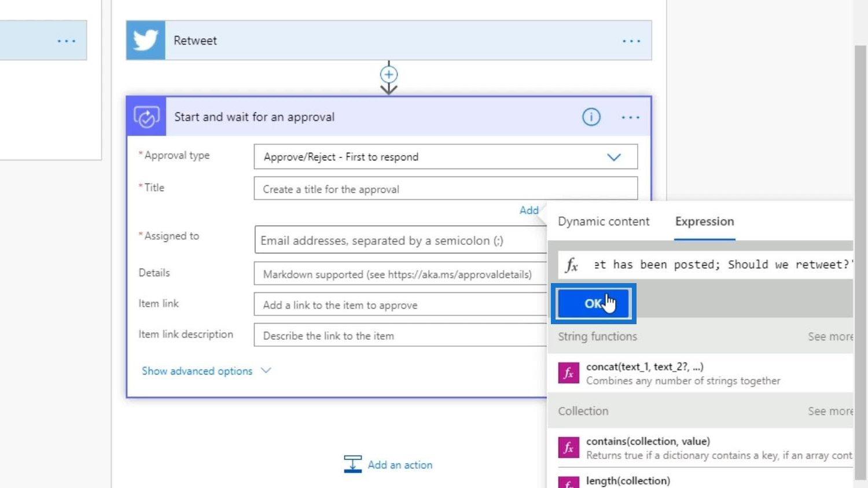The height and width of the screenshot is (488, 868).
Task: Switch to the Expression tab
Action: 704,221
